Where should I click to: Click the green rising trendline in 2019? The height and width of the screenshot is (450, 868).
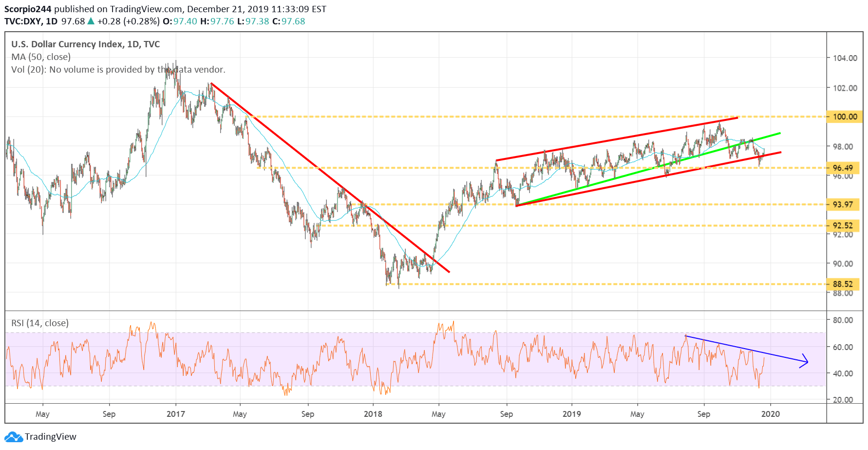point(648,169)
